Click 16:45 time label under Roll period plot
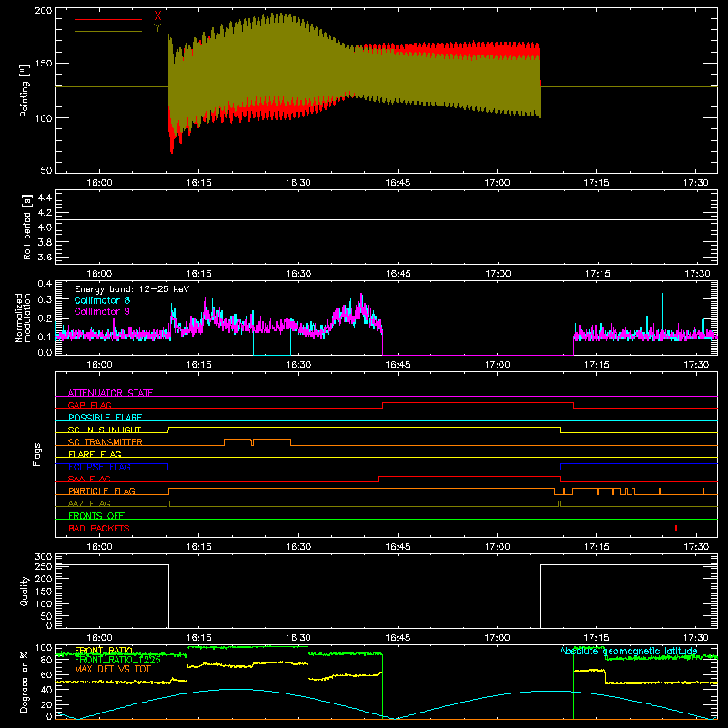 (x=398, y=274)
